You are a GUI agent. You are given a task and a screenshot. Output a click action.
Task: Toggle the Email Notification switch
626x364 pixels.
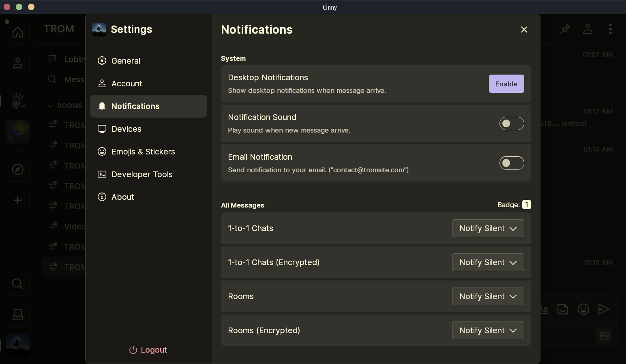coord(511,163)
